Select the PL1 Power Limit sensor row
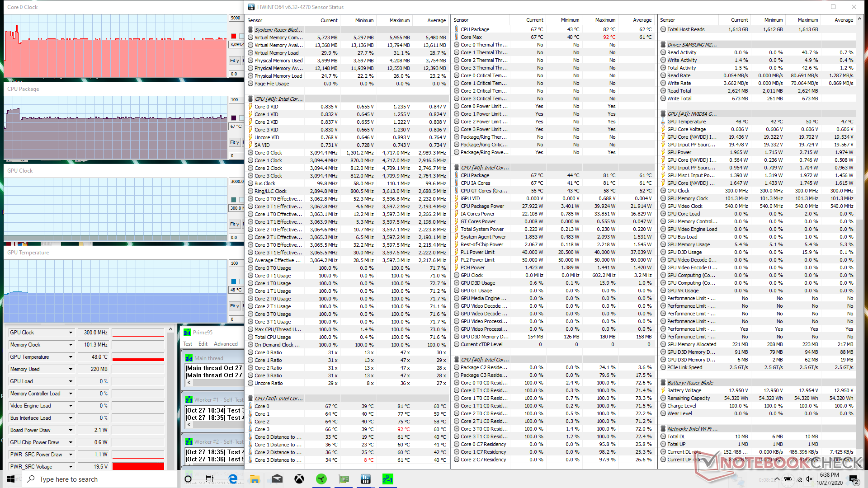 [x=553, y=252]
